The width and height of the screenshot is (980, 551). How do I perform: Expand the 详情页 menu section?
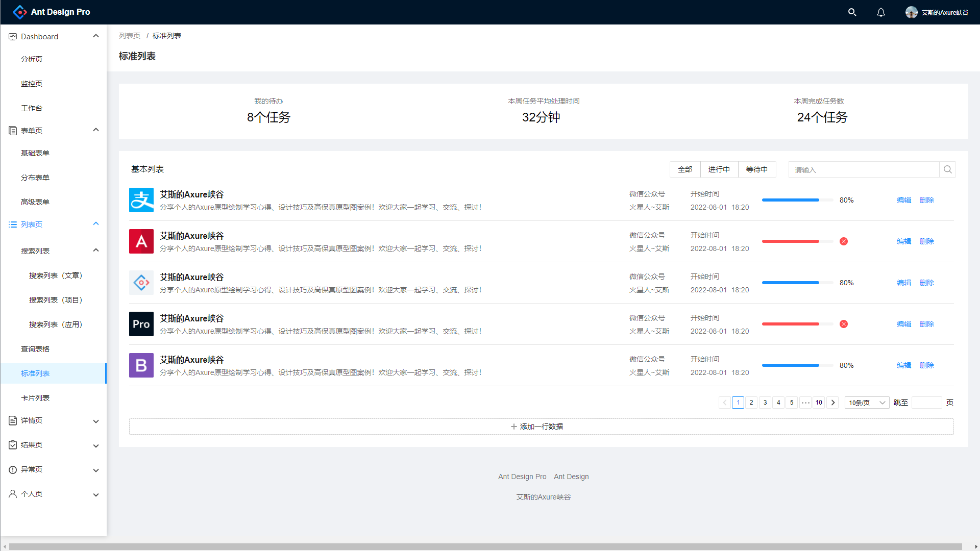click(x=96, y=421)
